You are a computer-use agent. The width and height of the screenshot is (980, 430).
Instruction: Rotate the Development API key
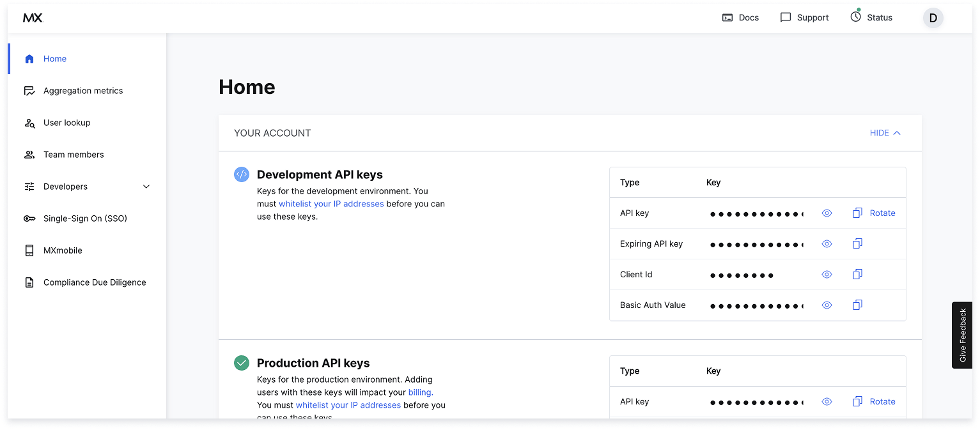coord(882,213)
